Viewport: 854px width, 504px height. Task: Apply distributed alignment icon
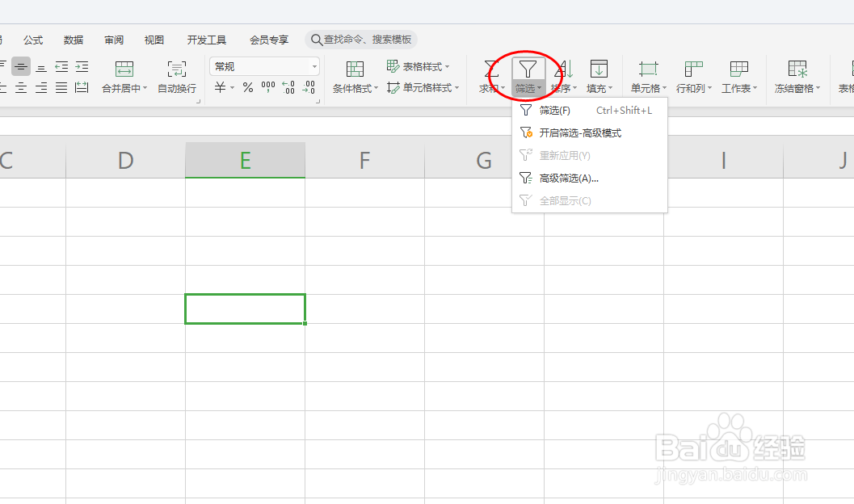coord(82,87)
